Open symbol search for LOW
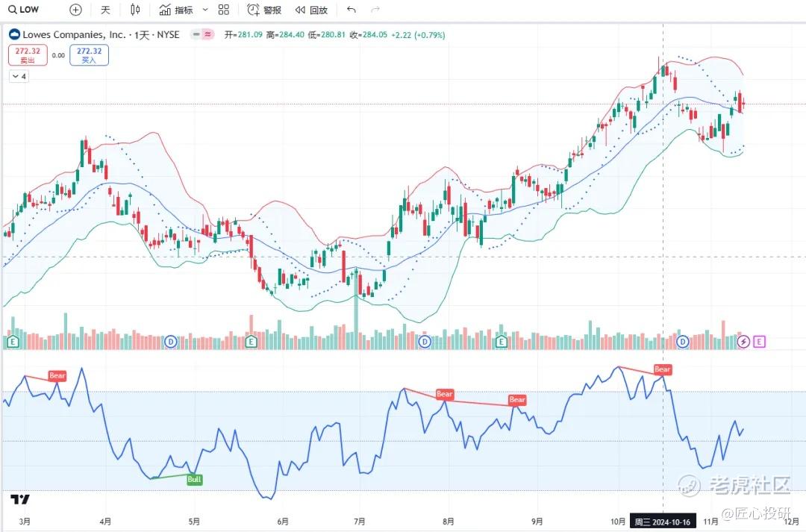806x532 pixels. (24, 9)
